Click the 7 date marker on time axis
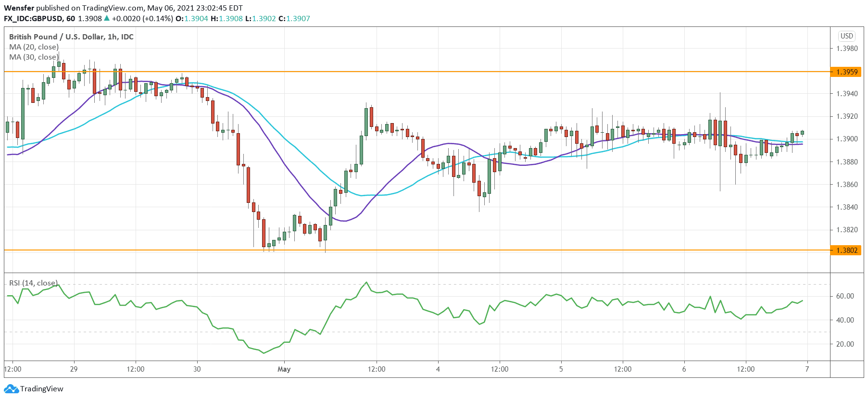 (807, 369)
